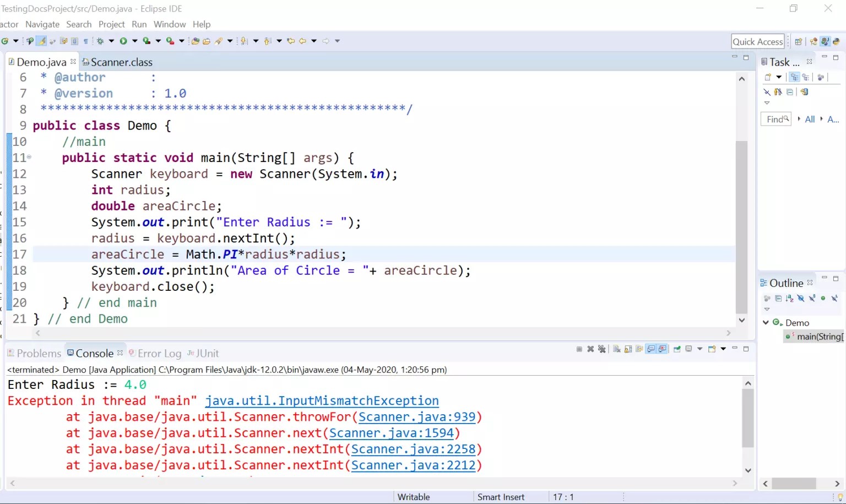
Task: Launch the debugger using the bug icon
Action: pyautogui.click(x=101, y=41)
